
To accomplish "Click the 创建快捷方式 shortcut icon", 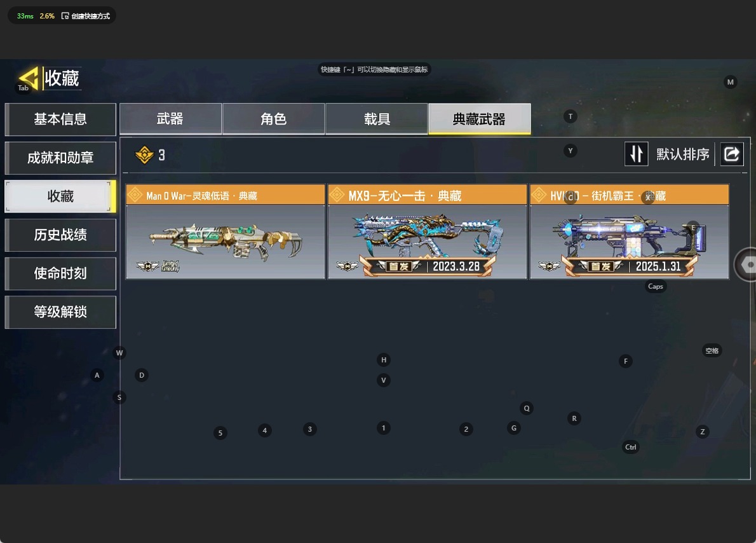I will 65,16.
